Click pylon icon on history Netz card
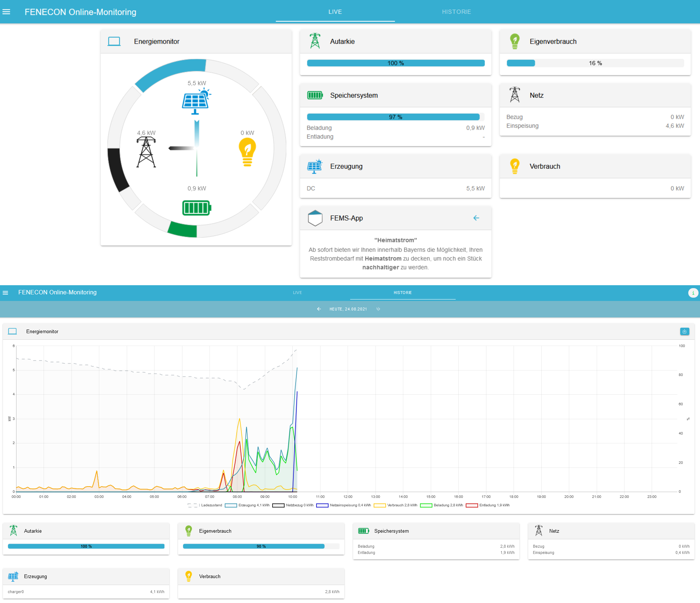This screenshot has width=700, height=603. click(x=538, y=531)
